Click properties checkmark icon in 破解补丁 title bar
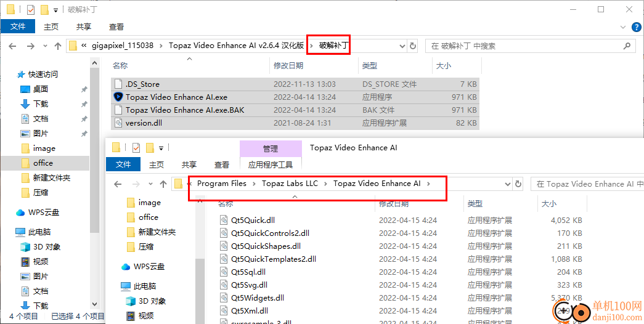 click(x=30, y=9)
